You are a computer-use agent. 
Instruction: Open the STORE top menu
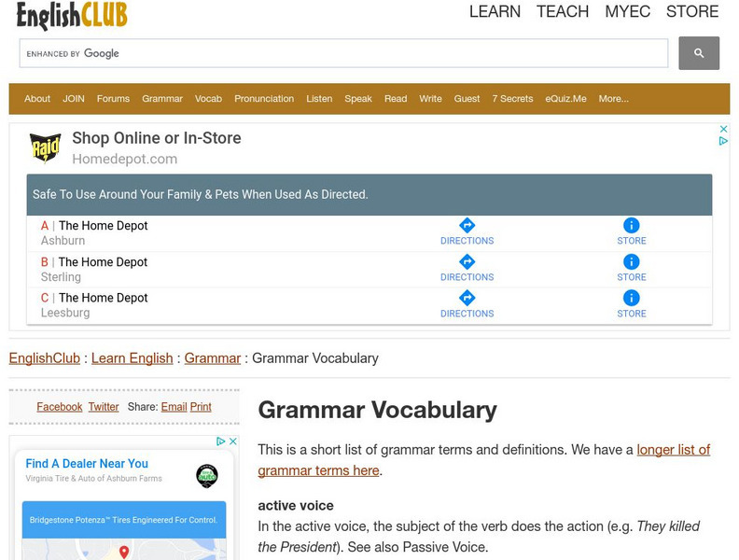(691, 11)
